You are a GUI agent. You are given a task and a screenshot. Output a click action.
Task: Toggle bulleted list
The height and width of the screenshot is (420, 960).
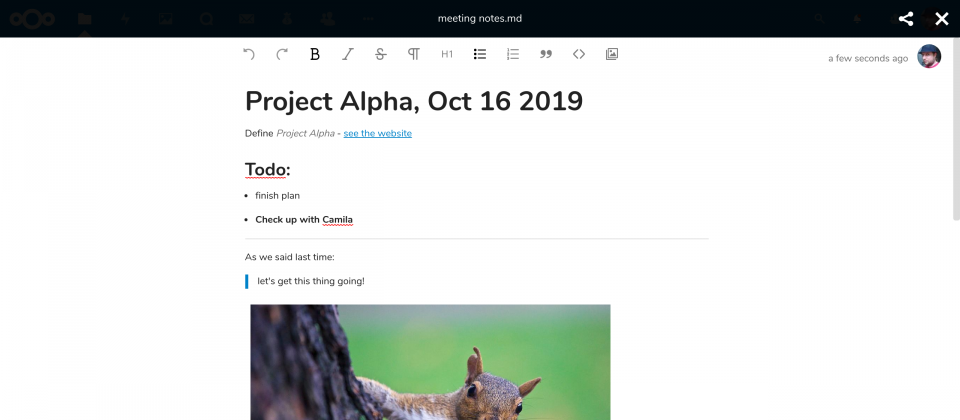click(x=480, y=54)
